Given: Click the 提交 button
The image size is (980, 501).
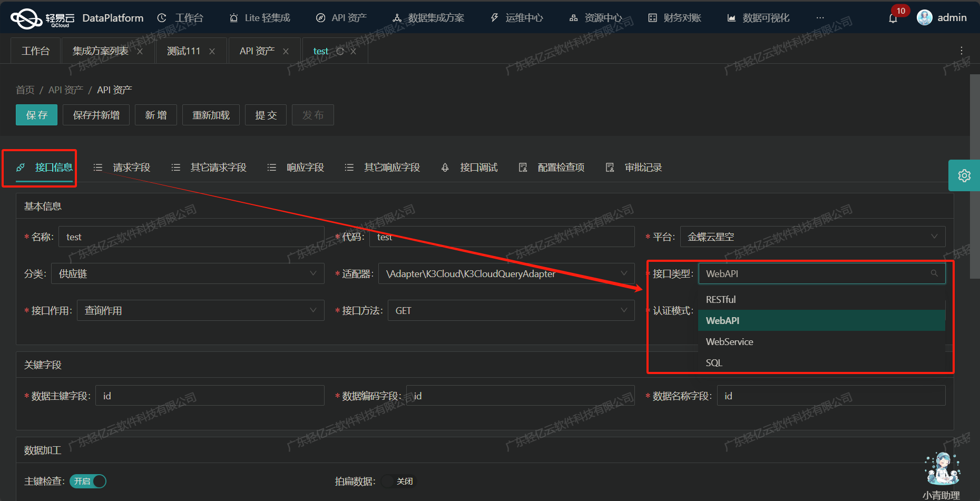Looking at the screenshot, I should tap(266, 115).
